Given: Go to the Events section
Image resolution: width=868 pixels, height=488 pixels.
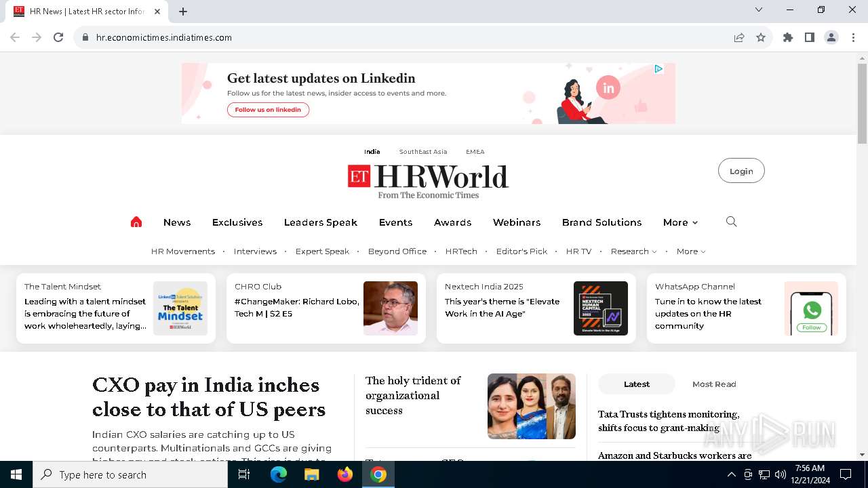Looking at the screenshot, I should coord(395,222).
